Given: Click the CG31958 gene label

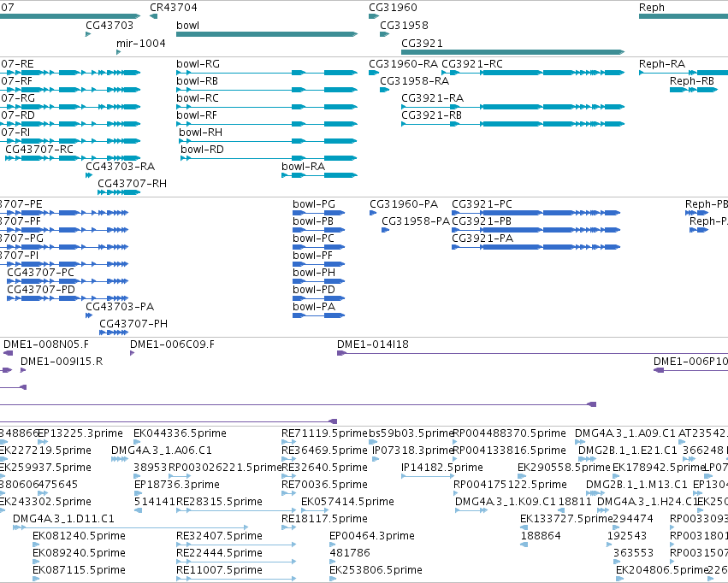Looking at the screenshot, I should click(x=404, y=25).
